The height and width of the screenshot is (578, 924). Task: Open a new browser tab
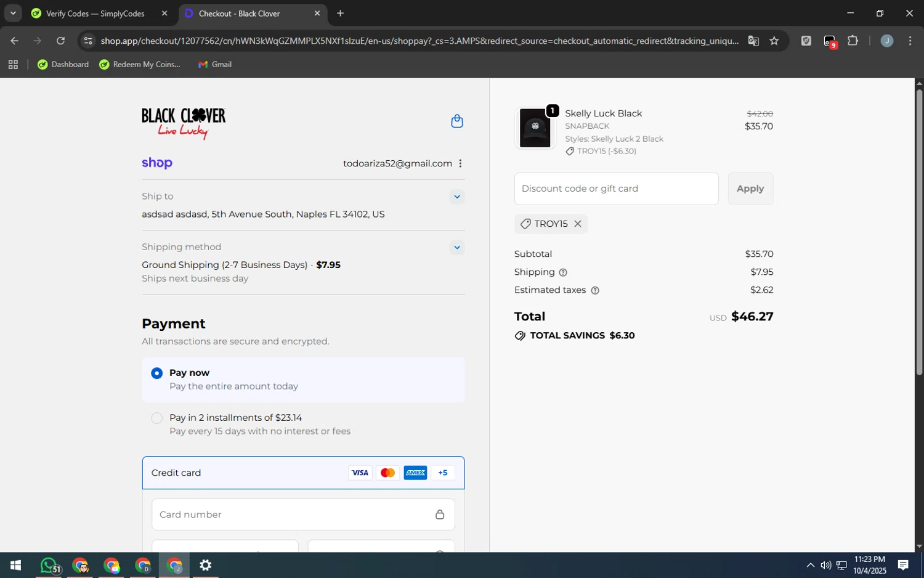(x=341, y=14)
